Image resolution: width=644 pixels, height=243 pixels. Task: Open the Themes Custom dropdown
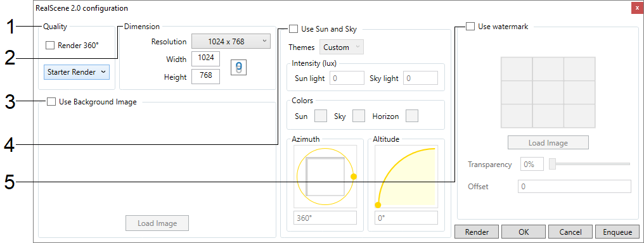(x=342, y=47)
